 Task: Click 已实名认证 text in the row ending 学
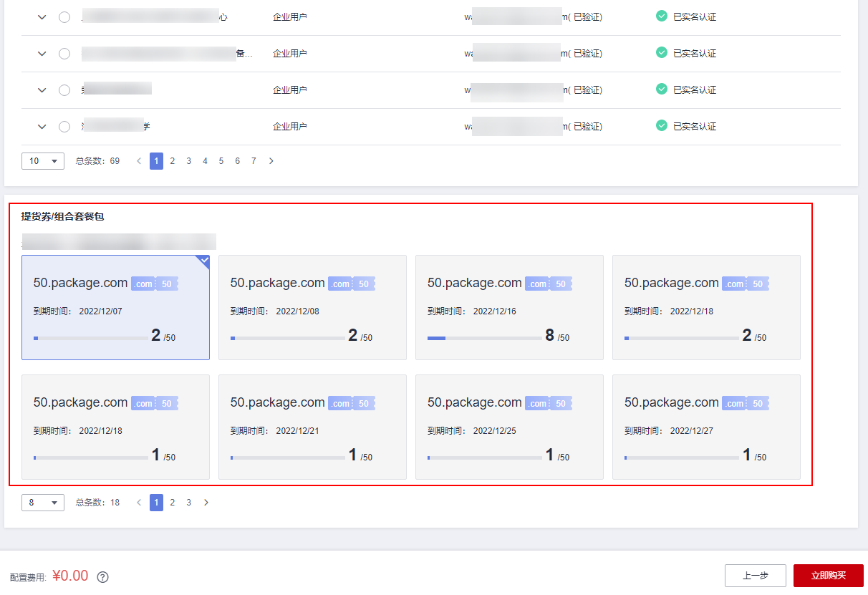[695, 126]
